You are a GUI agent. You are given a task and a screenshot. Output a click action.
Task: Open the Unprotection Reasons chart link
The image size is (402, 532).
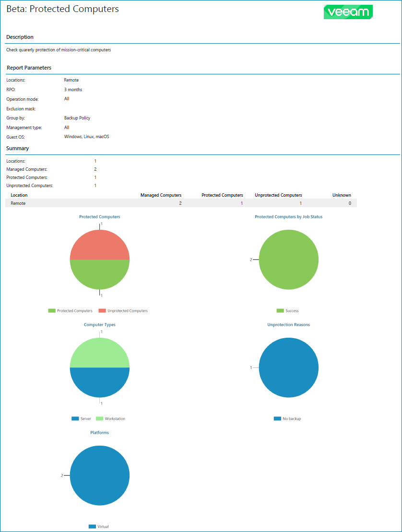288,325
